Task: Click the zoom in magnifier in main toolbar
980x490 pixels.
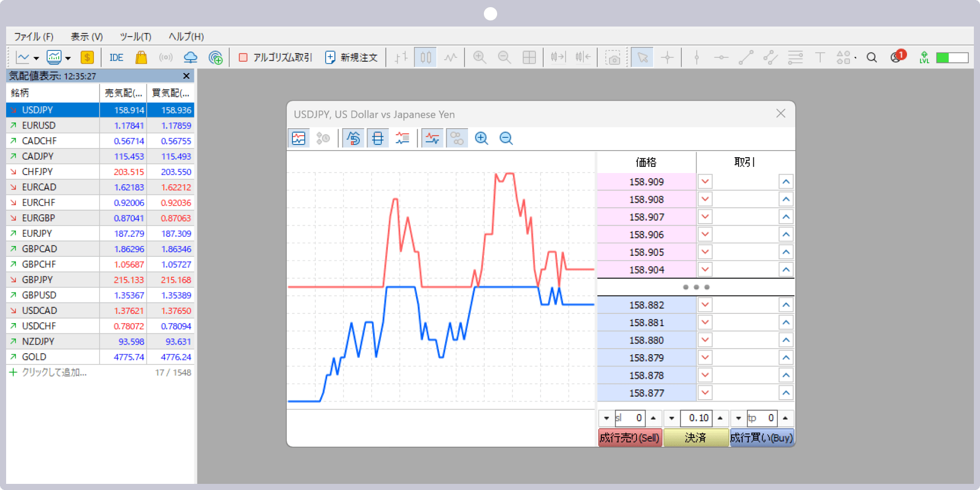Action: click(x=479, y=57)
